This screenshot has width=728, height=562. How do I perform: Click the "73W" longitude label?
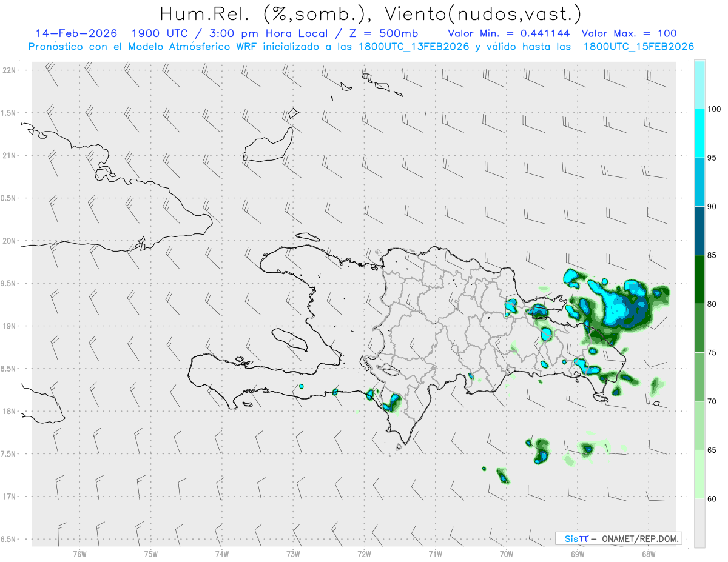pos(293,554)
